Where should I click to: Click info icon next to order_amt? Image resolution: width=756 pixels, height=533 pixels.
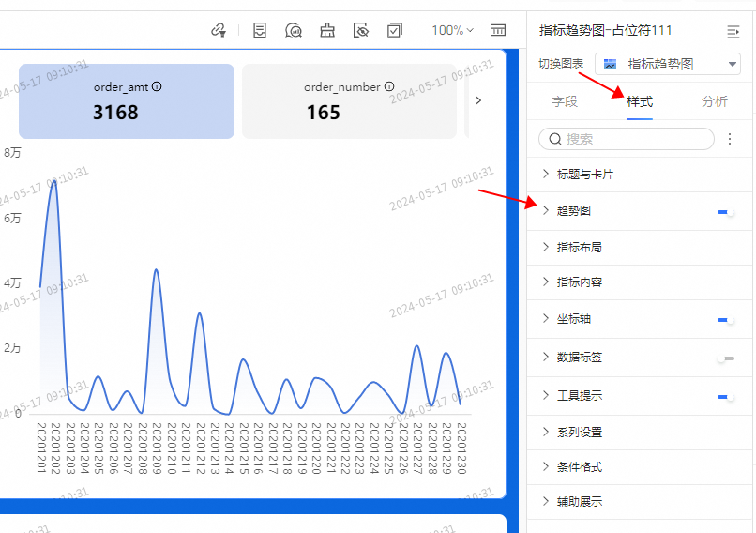pos(157,86)
